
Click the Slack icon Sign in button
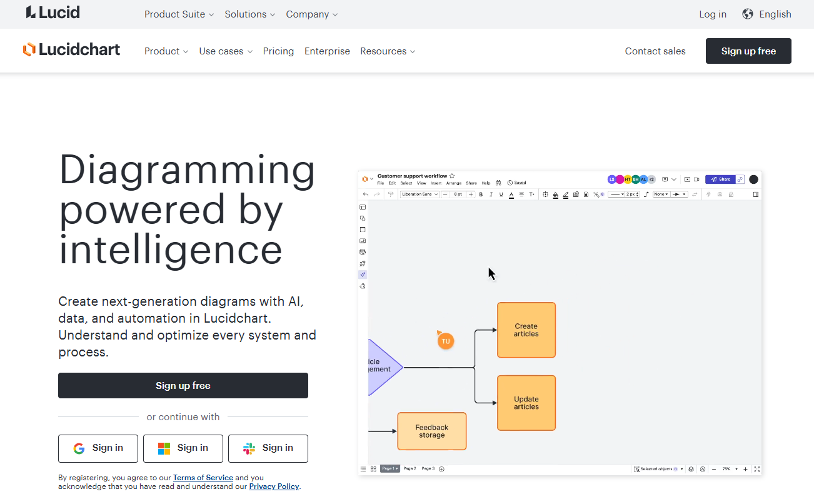pyautogui.click(x=268, y=448)
